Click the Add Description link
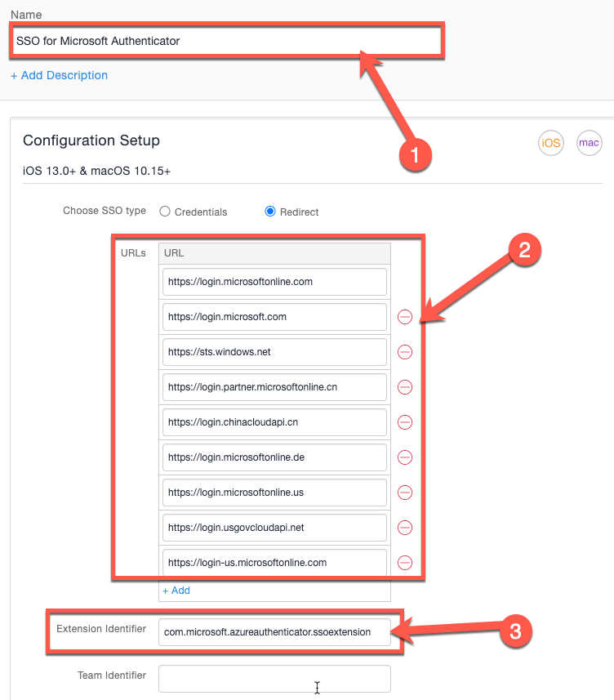614x700 pixels. (59, 75)
